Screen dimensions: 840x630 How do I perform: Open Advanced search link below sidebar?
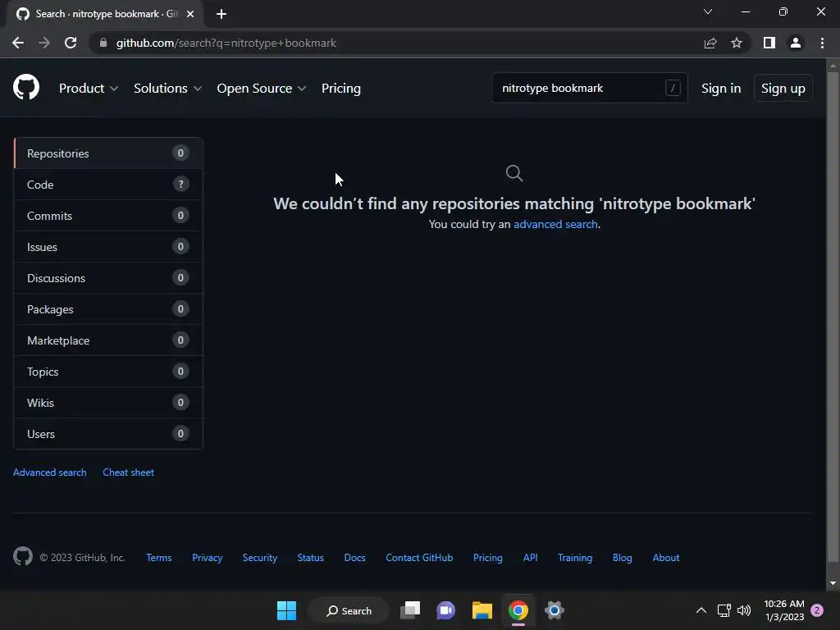click(x=50, y=472)
